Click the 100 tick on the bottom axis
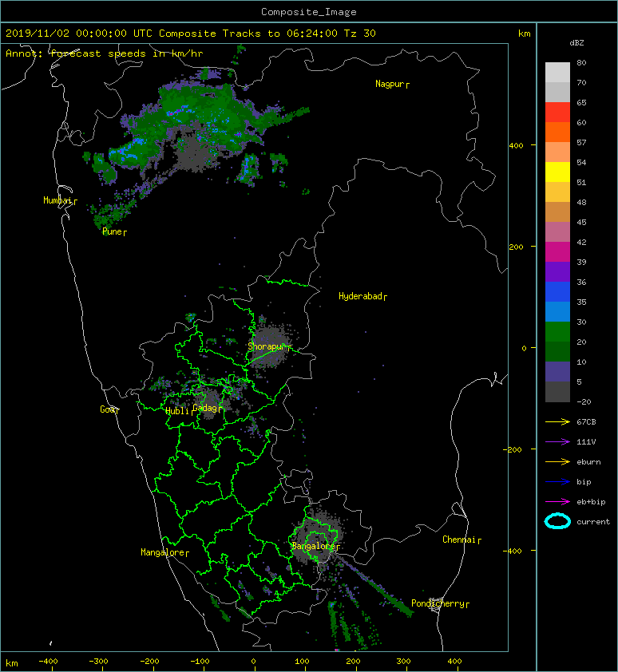This screenshot has height=672, width=618. click(x=303, y=662)
